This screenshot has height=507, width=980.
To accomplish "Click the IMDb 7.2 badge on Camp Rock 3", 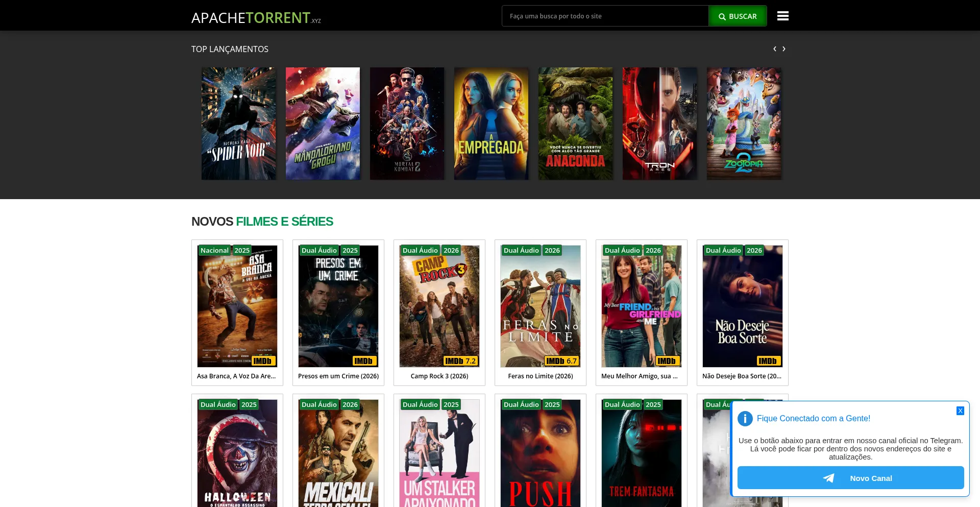I will tap(460, 361).
